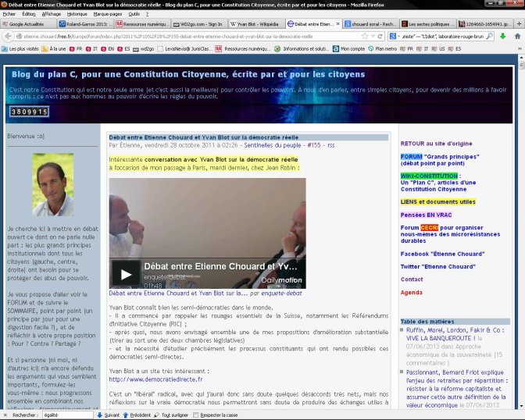Open 'Ressources numériqu...' bookmark in bookmarks bar

pyautogui.click(x=243, y=49)
